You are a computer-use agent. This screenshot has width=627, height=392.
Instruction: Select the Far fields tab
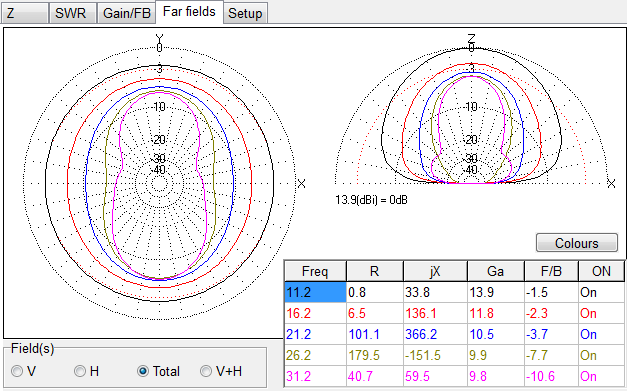pyautogui.click(x=189, y=12)
